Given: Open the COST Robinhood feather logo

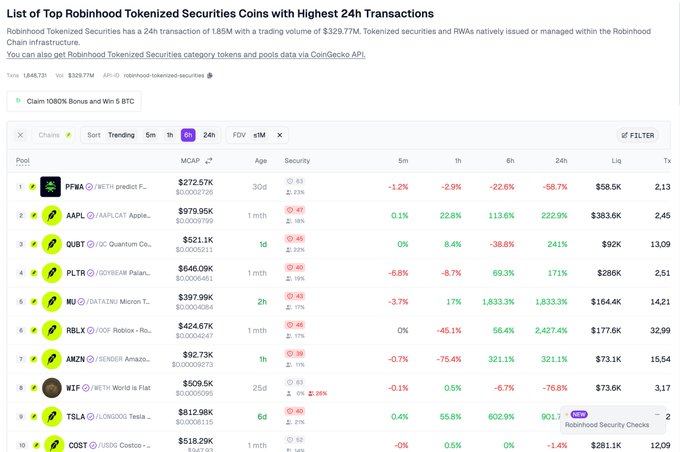Looking at the screenshot, I should 54,444.
